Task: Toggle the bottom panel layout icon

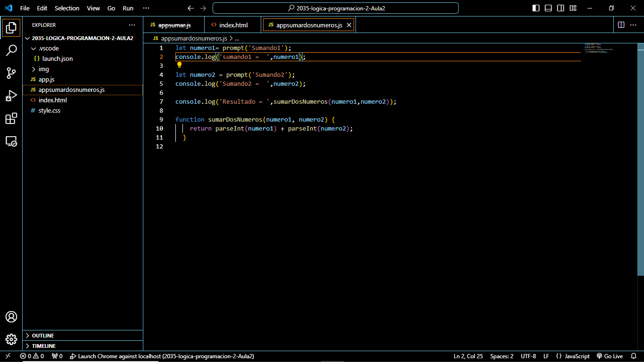Action: [548, 8]
